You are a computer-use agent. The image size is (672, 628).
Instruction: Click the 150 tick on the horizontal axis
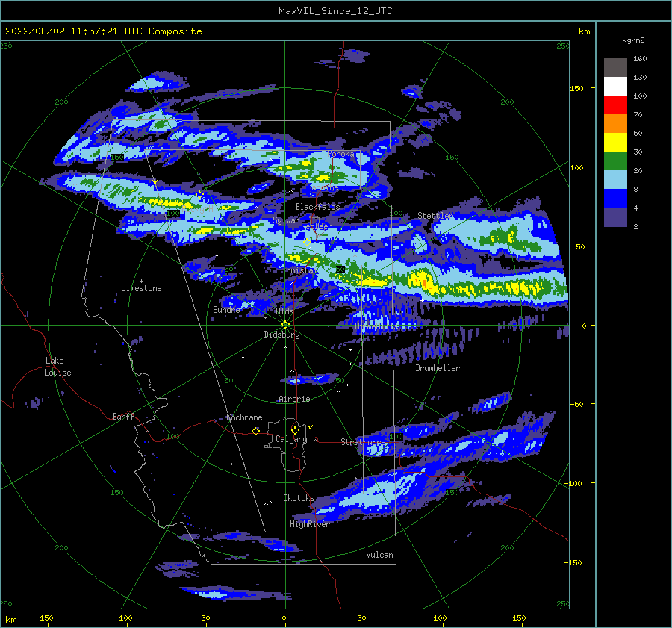pos(519,618)
